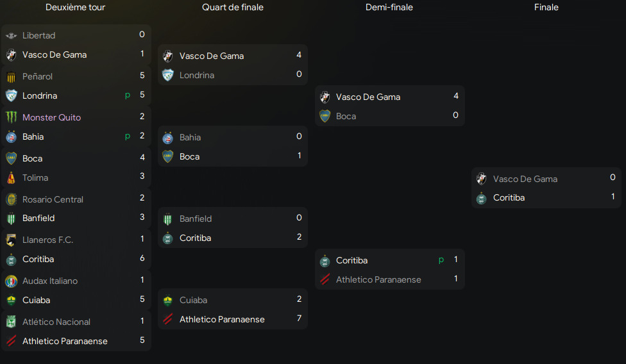Click Londrina crest in Quart de finale
Screen dimensions: 626x364
coord(168,75)
